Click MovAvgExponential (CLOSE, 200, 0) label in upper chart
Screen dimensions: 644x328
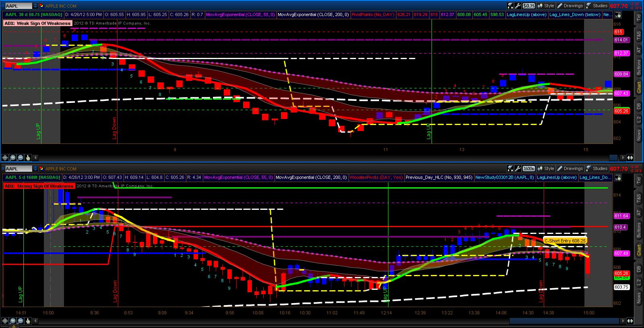click(x=313, y=15)
